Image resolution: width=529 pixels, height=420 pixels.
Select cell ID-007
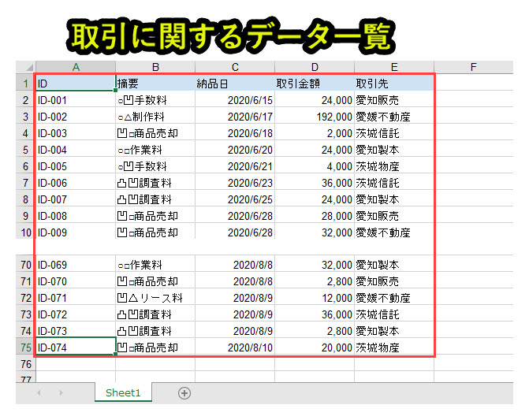76,199
